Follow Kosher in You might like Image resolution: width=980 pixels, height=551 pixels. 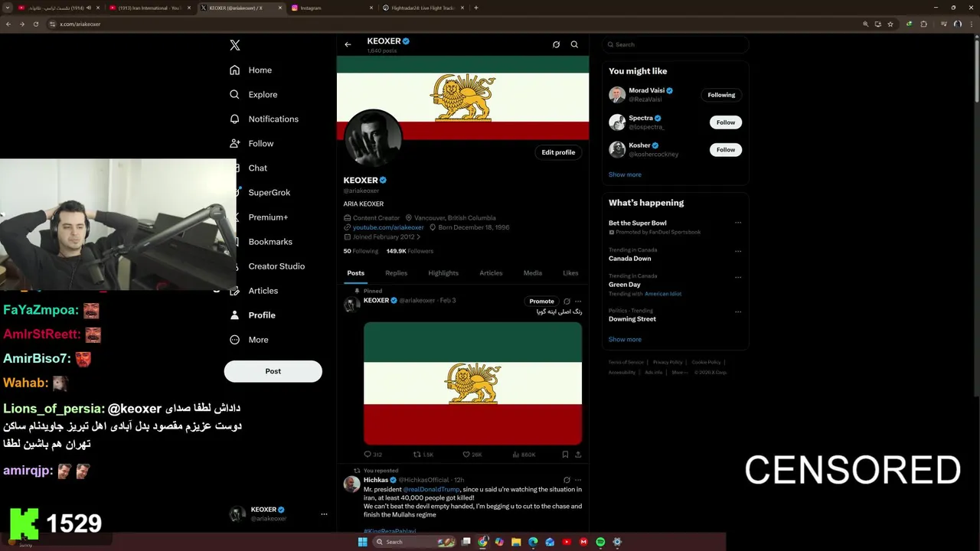click(726, 150)
